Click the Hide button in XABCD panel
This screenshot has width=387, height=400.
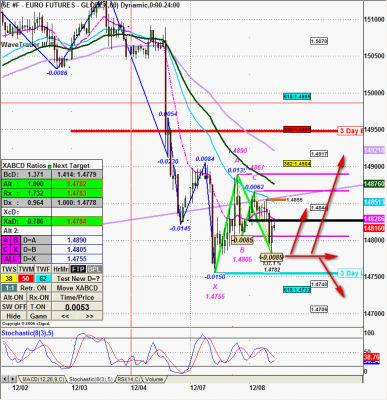click(13, 316)
